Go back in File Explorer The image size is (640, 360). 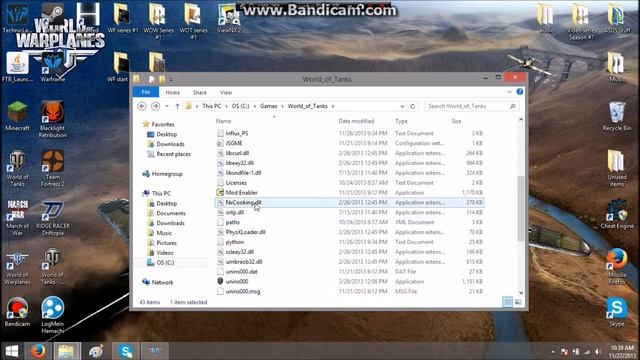(142, 106)
